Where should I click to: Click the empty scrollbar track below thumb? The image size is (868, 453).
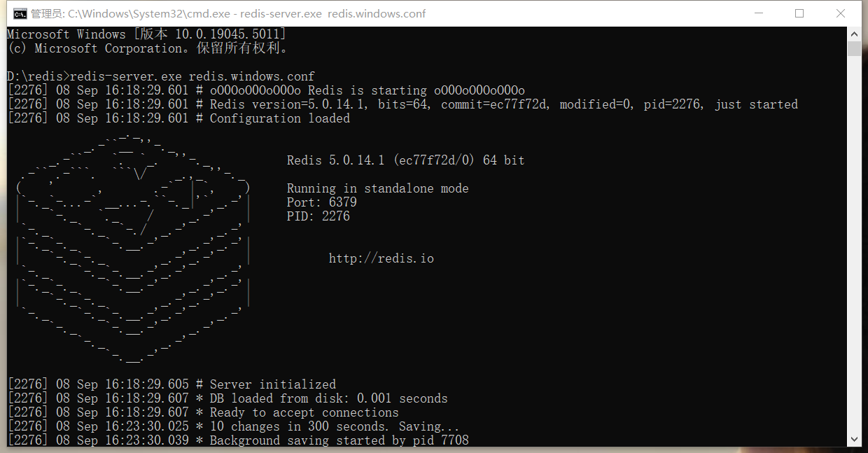click(x=854, y=245)
